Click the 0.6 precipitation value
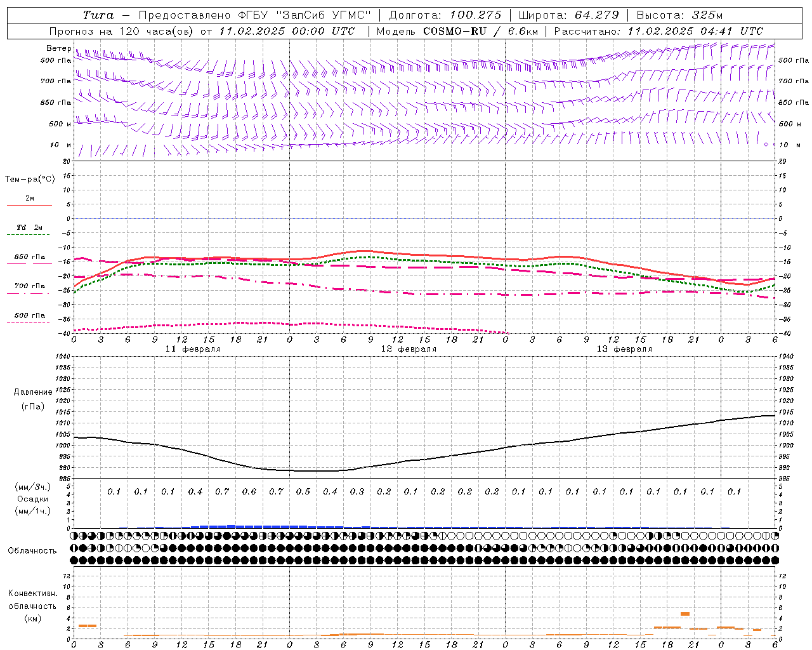Screen dimensions: 812x650 coord(249,491)
